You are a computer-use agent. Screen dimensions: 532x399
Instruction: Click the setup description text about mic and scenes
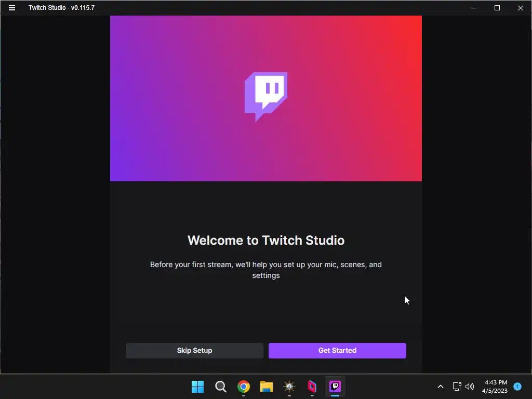coord(266,270)
